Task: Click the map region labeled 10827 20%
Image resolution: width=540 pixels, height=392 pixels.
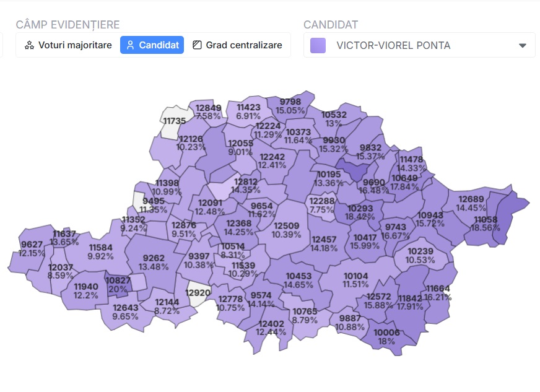Action: (x=118, y=285)
